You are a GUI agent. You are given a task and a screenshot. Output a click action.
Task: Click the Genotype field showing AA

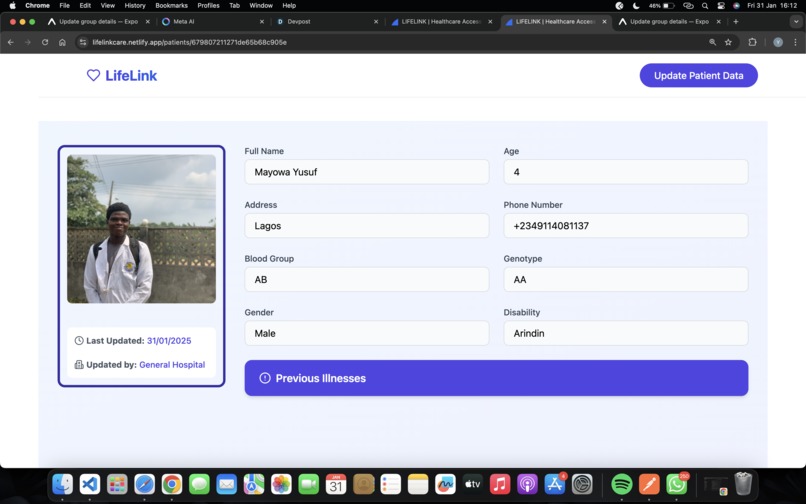pos(626,279)
